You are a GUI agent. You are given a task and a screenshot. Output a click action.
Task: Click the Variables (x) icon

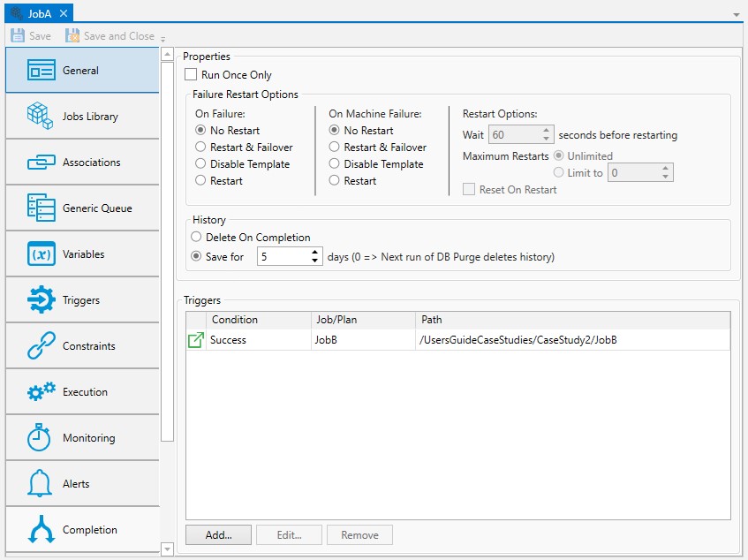41,254
